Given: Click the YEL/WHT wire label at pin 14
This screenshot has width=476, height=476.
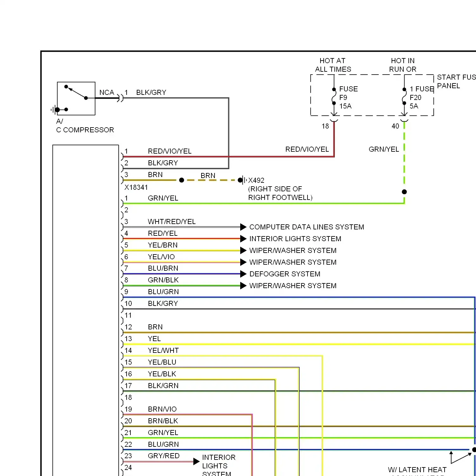Looking at the screenshot, I should [163, 350].
